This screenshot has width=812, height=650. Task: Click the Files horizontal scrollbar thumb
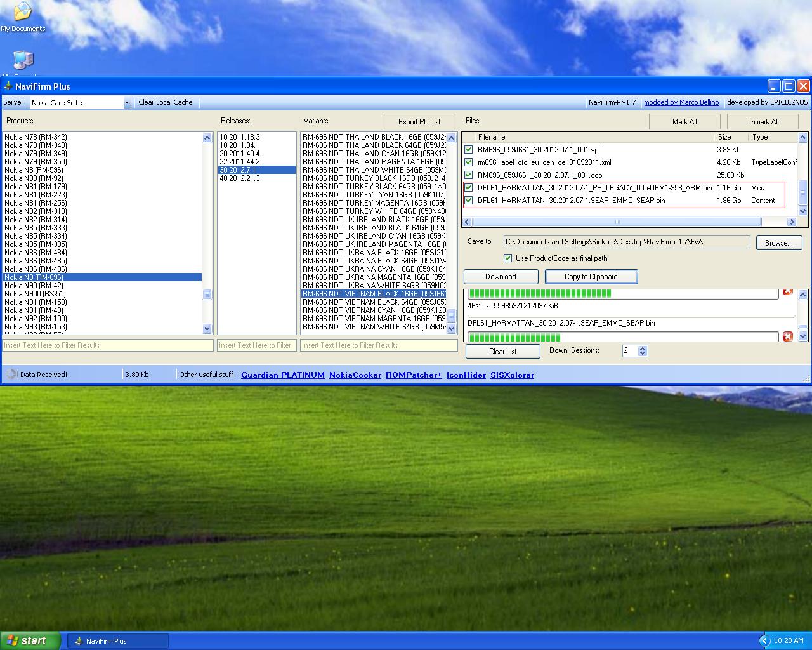coord(617,222)
